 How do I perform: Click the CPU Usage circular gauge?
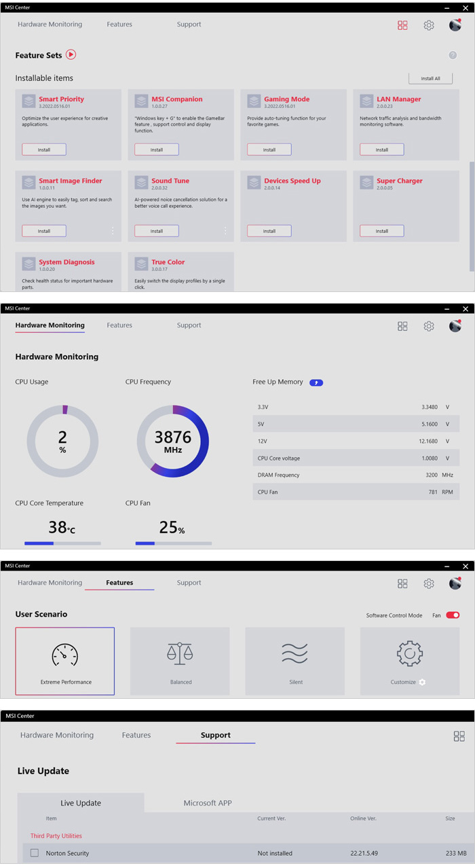click(62, 441)
